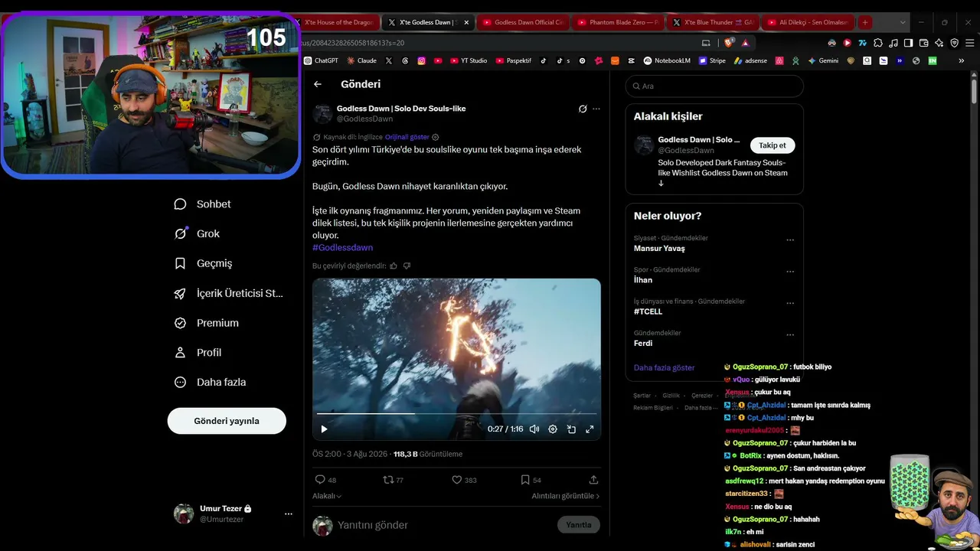Rate the translation with thumbs up
This screenshot has height=551, width=980.
tap(394, 266)
